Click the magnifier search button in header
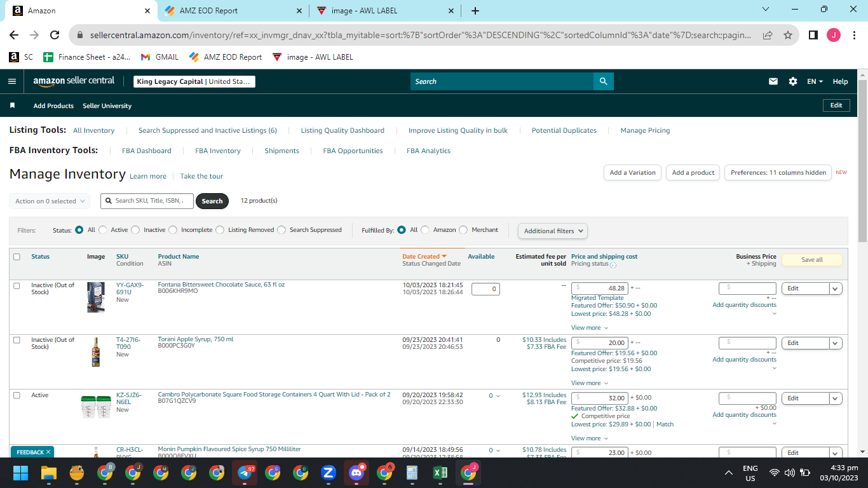The width and height of the screenshot is (868, 488). pos(603,81)
